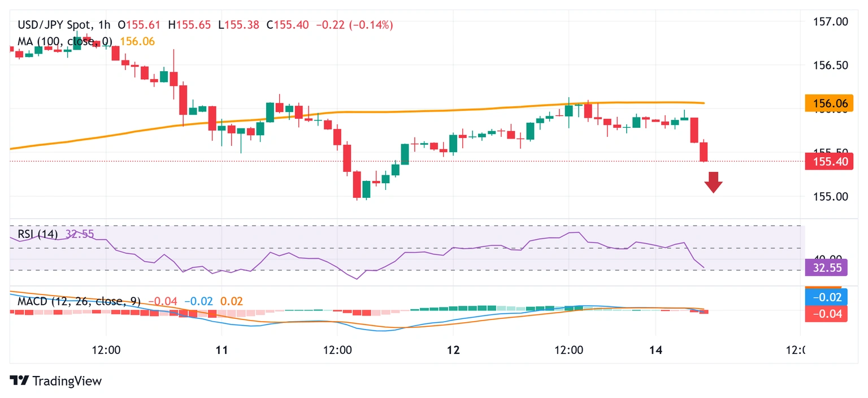Click date label 11 on time axis

tap(222, 350)
